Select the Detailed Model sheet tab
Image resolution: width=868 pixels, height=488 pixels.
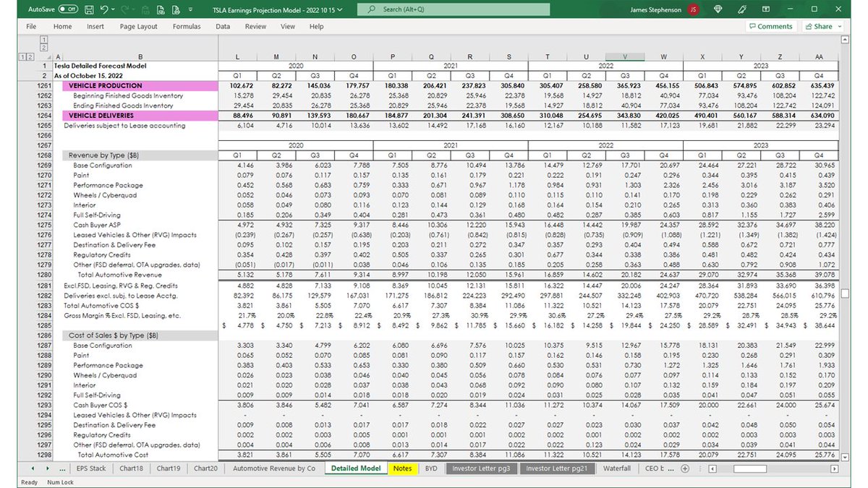click(x=355, y=468)
